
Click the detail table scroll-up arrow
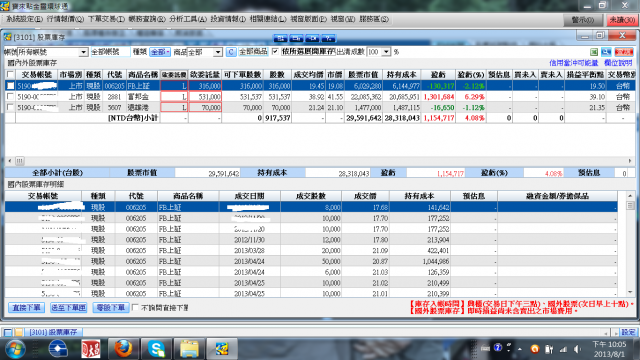pos(630,196)
